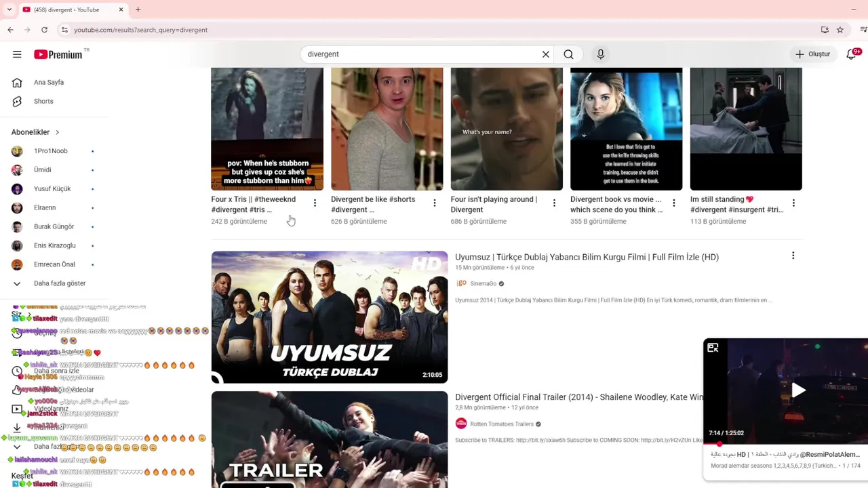Image resolution: width=868 pixels, height=488 pixels.
Task: Play the Four x Tris short thumbnail
Action: (267, 129)
